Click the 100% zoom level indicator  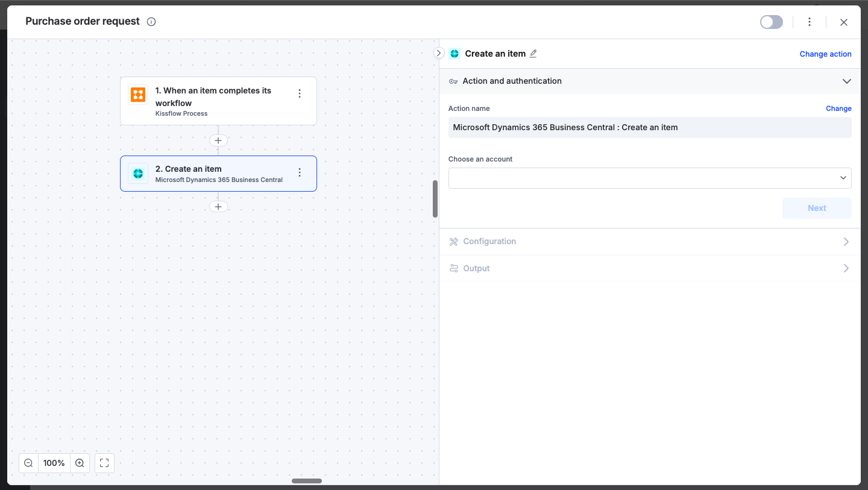[x=54, y=463]
